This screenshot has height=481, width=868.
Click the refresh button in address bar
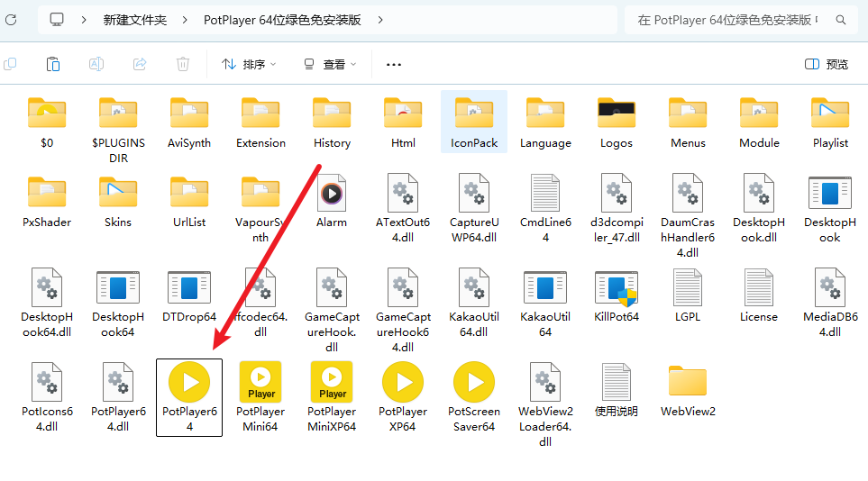[11, 20]
